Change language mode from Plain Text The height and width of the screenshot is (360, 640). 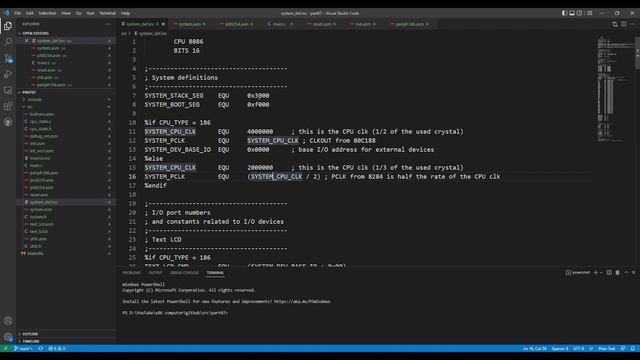pos(606,348)
